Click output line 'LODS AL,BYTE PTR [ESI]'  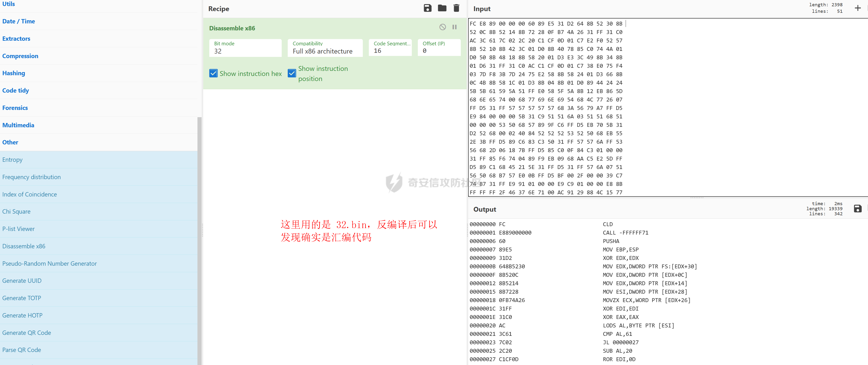pos(638,326)
